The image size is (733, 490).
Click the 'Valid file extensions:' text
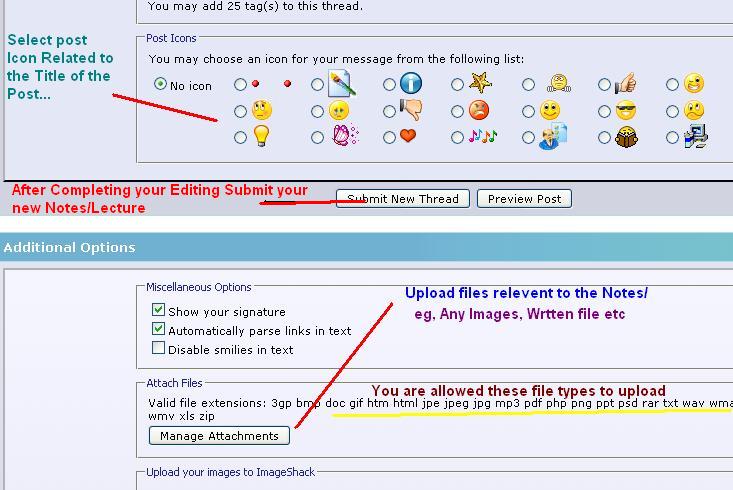(x=208, y=403)
